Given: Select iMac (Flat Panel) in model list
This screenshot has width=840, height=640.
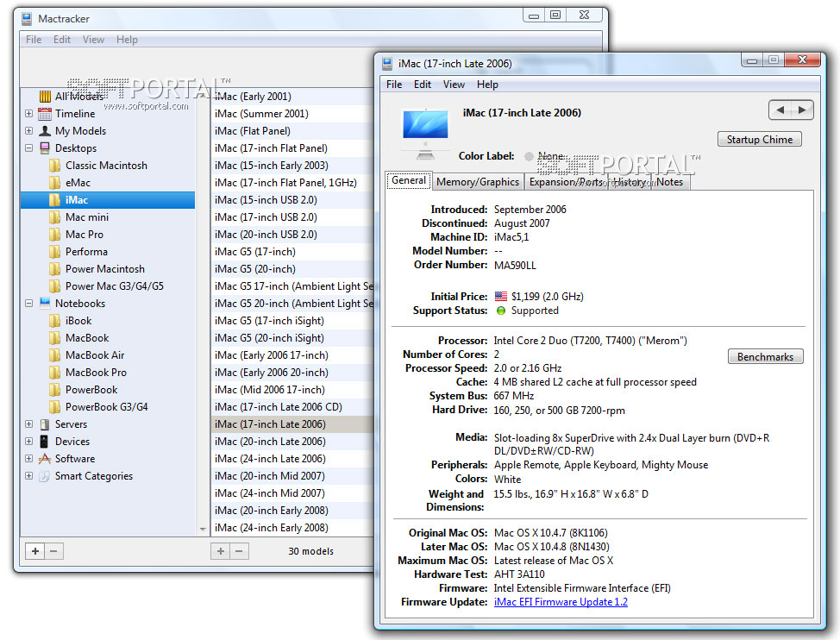Looking at the screenshot, I should coord(292,131).
